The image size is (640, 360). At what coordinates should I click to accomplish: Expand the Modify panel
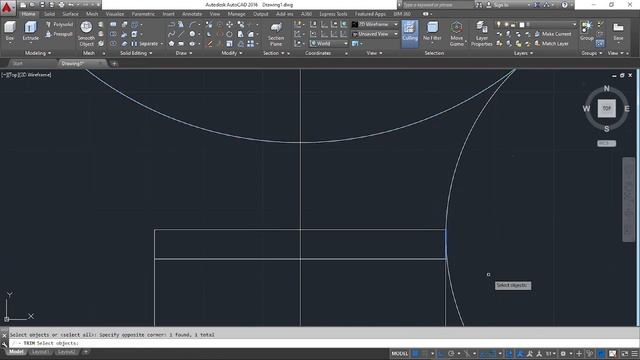pos(231,53)
